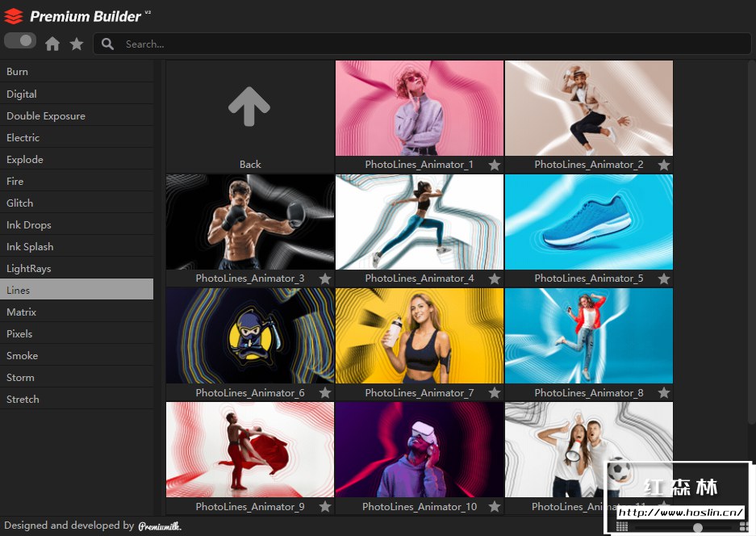The image size is (756, 536).
Task: Add PhotoLines_Animator_7 to favorites
Action: (495, 392)
